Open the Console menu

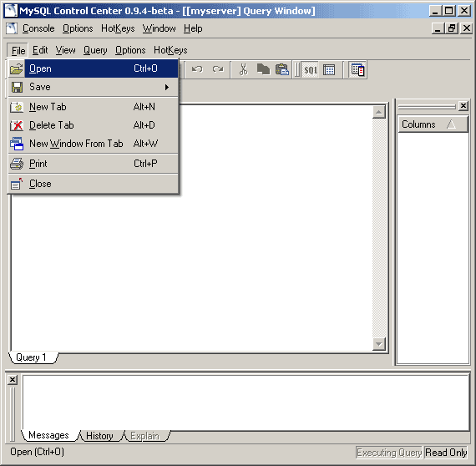pyautogui.click(x=38, y=28)
